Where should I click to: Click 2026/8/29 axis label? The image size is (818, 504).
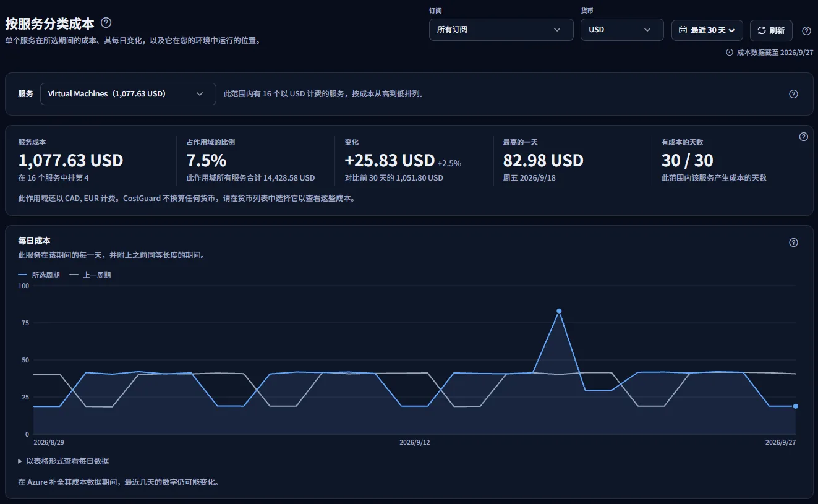pyautogui.click(x=49, y=442)
